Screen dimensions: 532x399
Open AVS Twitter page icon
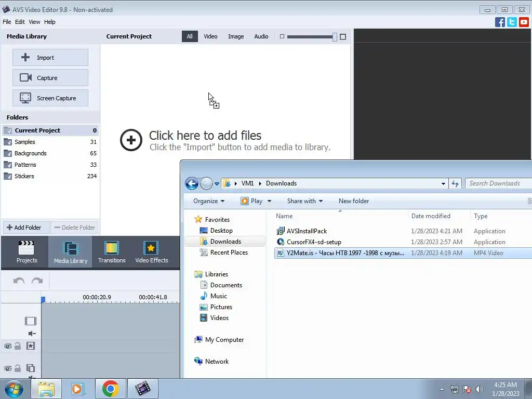click(x=512, y=22)
